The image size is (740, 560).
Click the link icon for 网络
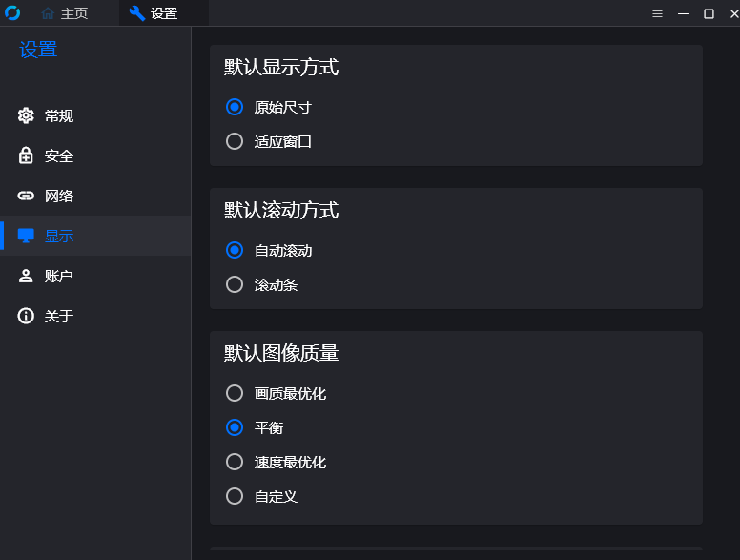pos(26,196)
